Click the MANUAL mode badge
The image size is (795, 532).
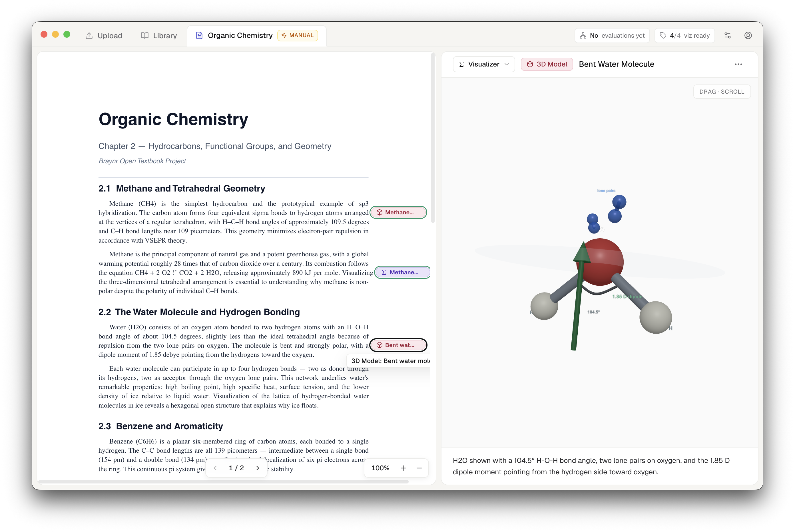point(297,35)
